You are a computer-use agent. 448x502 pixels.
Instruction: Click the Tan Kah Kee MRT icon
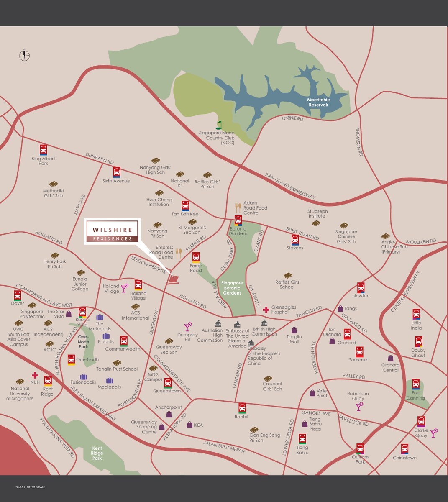click(x=185, y=205)
